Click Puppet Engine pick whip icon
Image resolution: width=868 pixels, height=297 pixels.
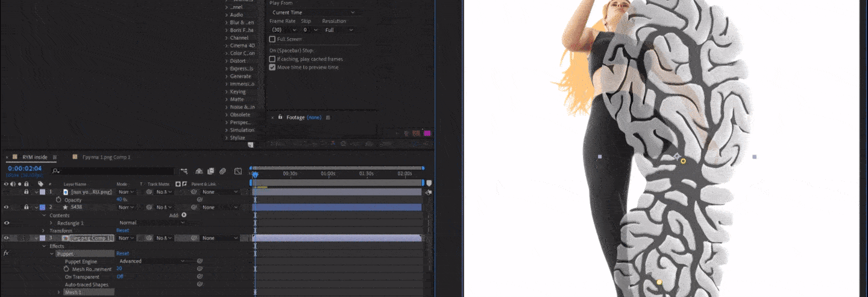(x=200, y=261)
